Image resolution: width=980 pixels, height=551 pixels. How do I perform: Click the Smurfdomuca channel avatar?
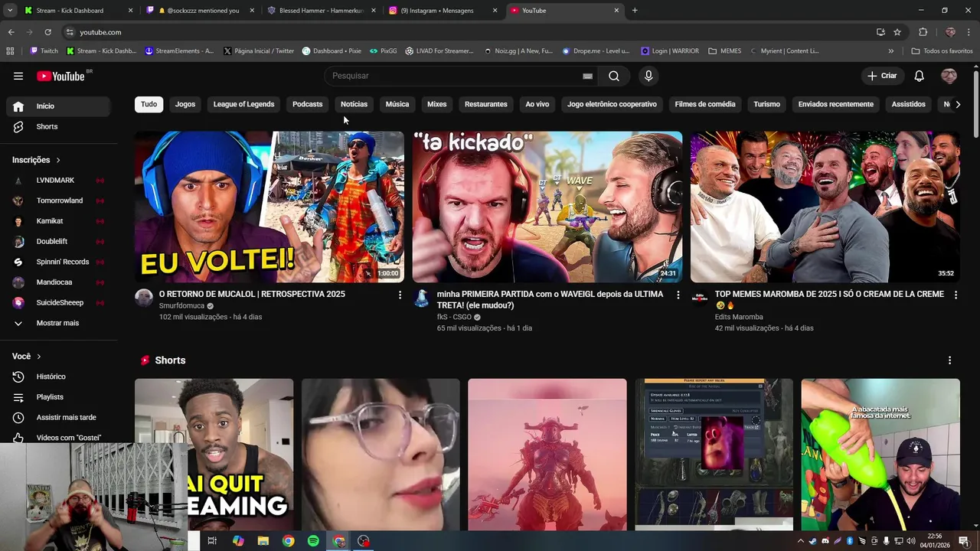coord(144,298)
